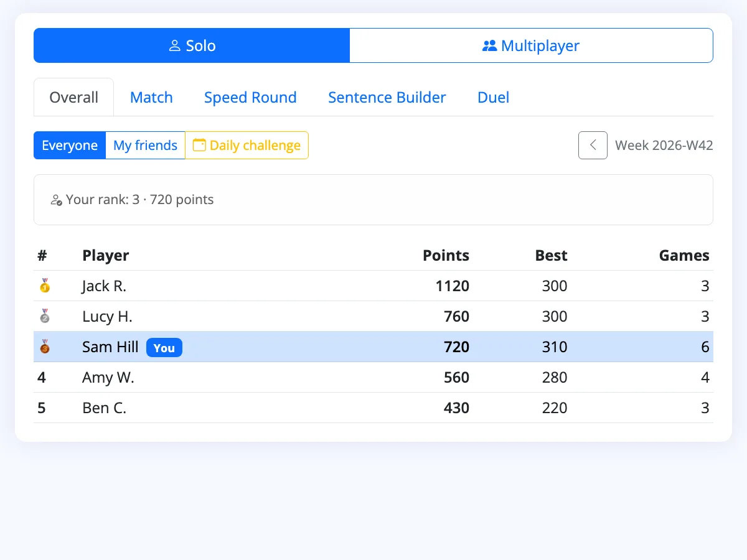Click the Week 2026-W42 label
747x560 pixels.
(664, 146)
